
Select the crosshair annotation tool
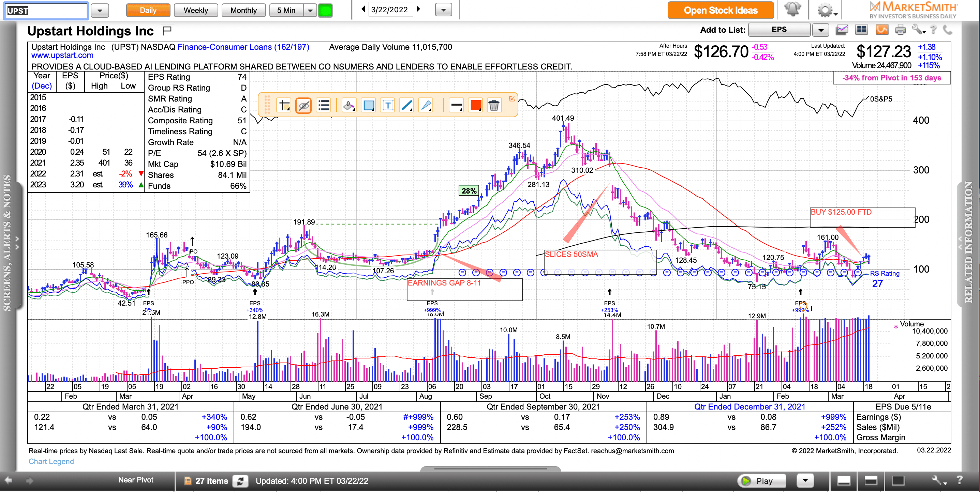[284, 105]
